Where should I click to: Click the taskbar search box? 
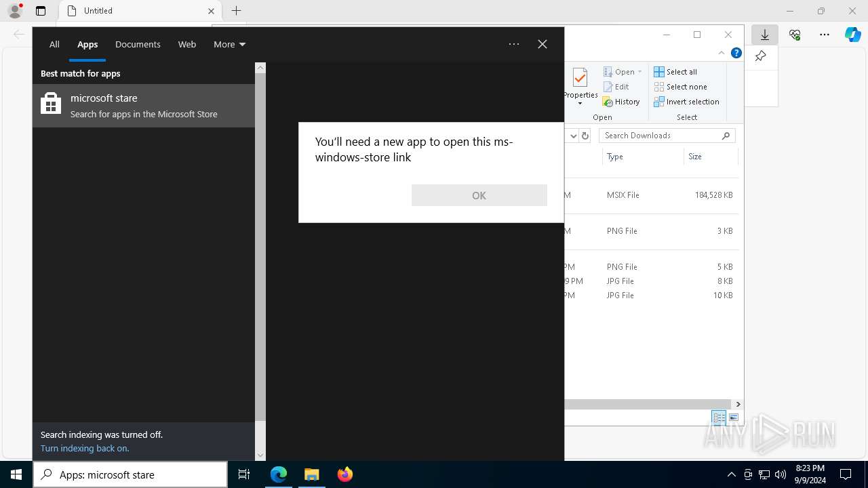pyautogui.click(x=130, y=474)
